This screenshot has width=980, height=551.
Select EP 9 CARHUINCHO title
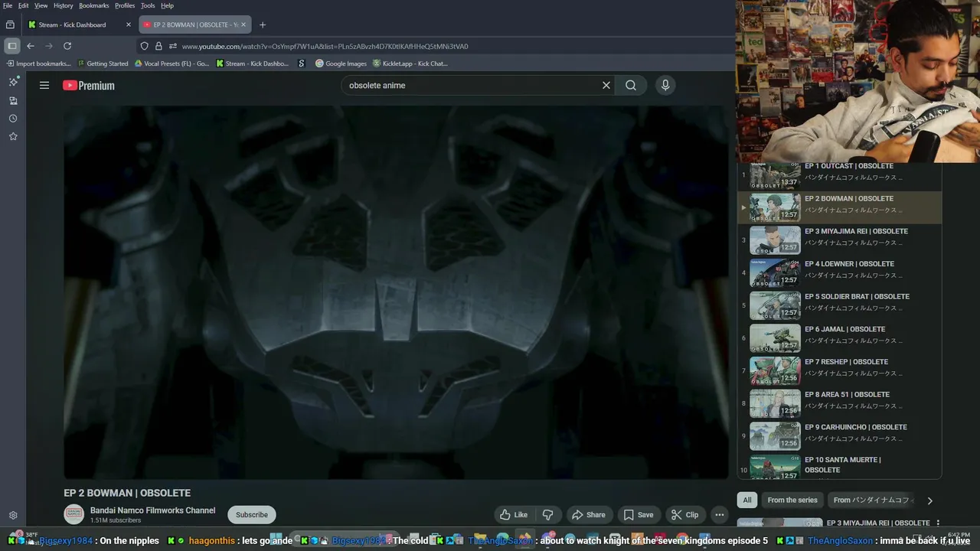855,427
